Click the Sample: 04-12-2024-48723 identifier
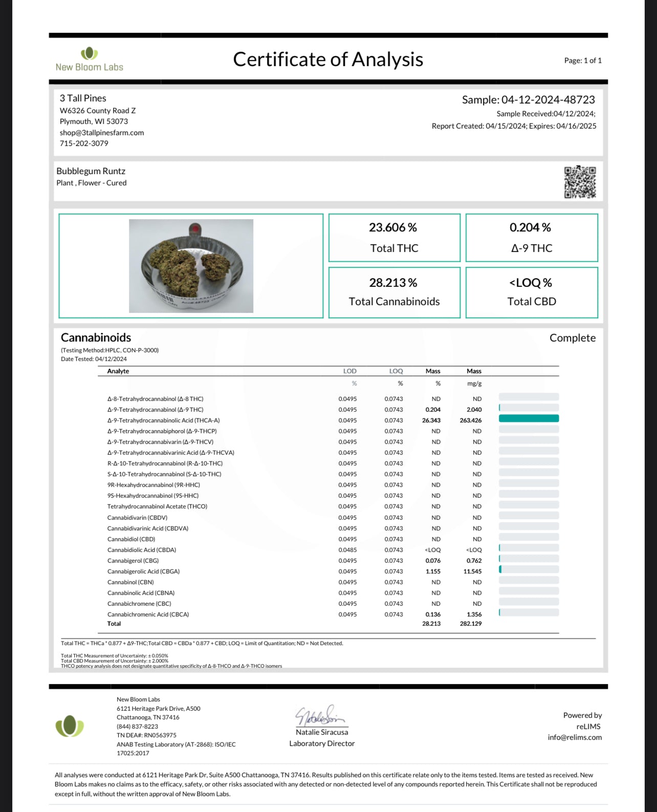 528,100
